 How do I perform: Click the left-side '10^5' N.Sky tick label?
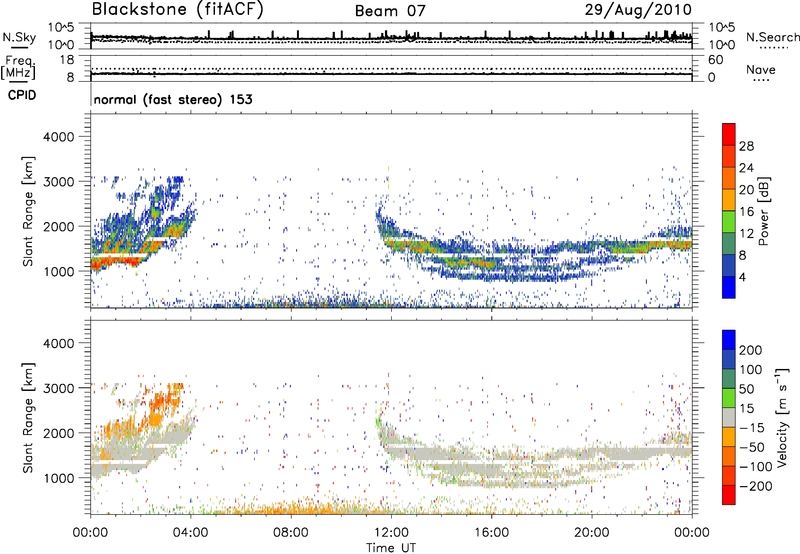[61, 28]
